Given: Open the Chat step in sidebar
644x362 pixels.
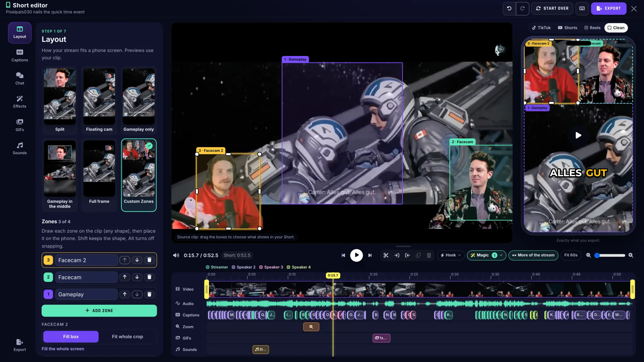Looking at the screenshot, I should coord(20,79).
